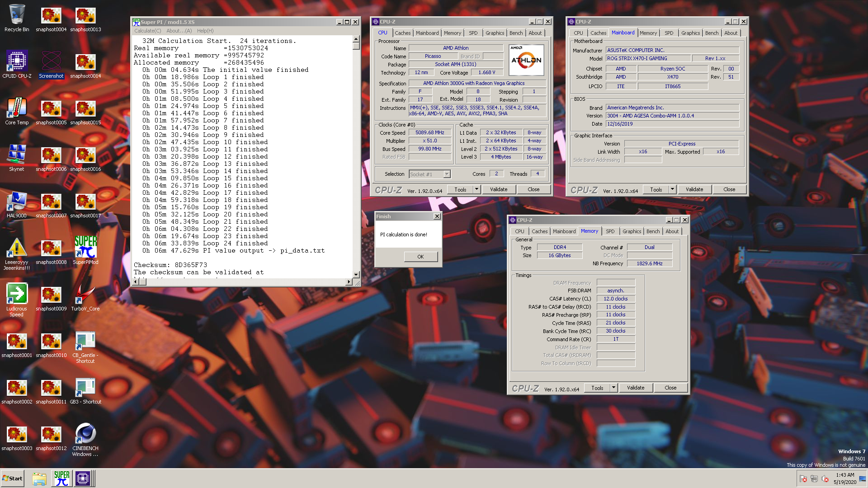Open CINEBENCH Windows desktop shortcut

coord(85,440)
